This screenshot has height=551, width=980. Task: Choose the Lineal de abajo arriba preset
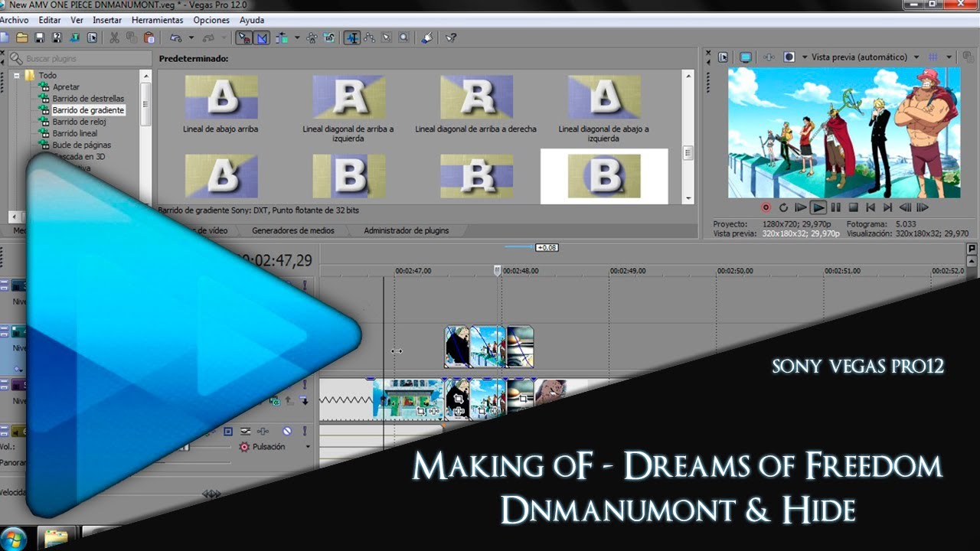pyautogui.click(x=220, y=97)
